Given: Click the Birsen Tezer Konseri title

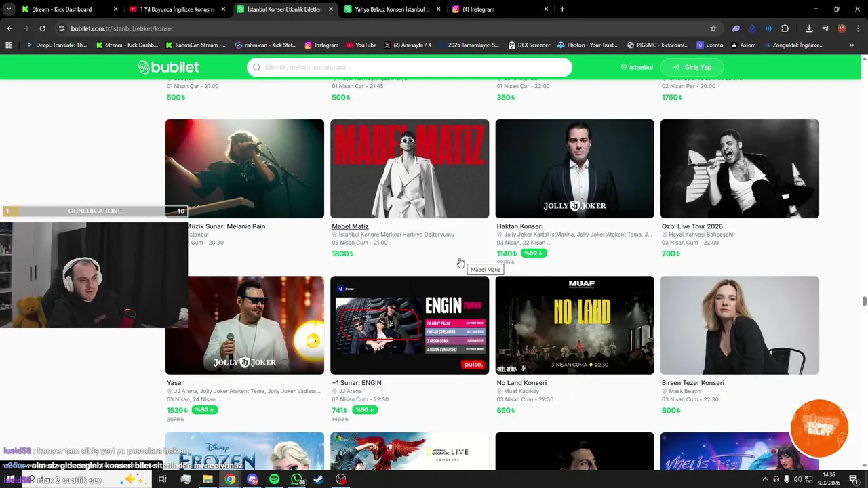Looking at the screenshot, I should [693, 383].
